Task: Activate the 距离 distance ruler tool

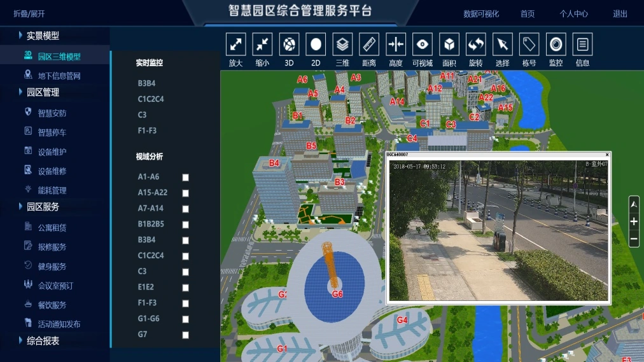Action: click(369, 45)
